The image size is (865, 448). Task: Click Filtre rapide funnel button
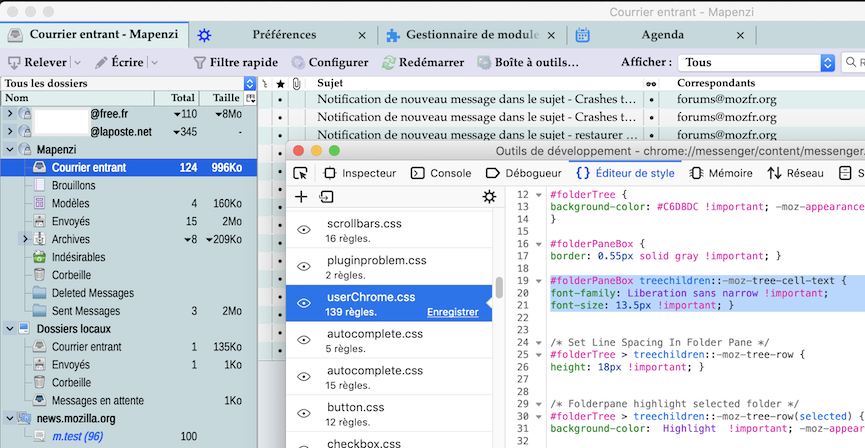click(235, 62)
